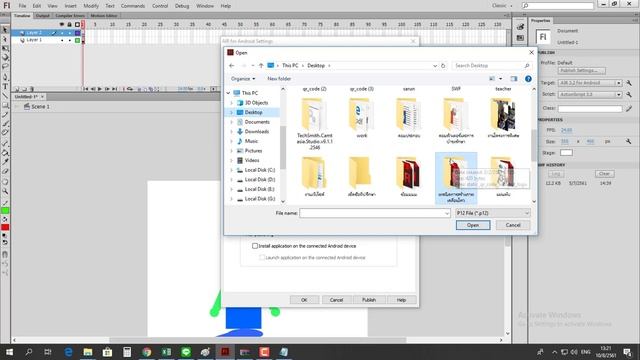Switch to the Output tab
Image resolution: width=640 pixels, height=360 pixels.
pos(42,16)
